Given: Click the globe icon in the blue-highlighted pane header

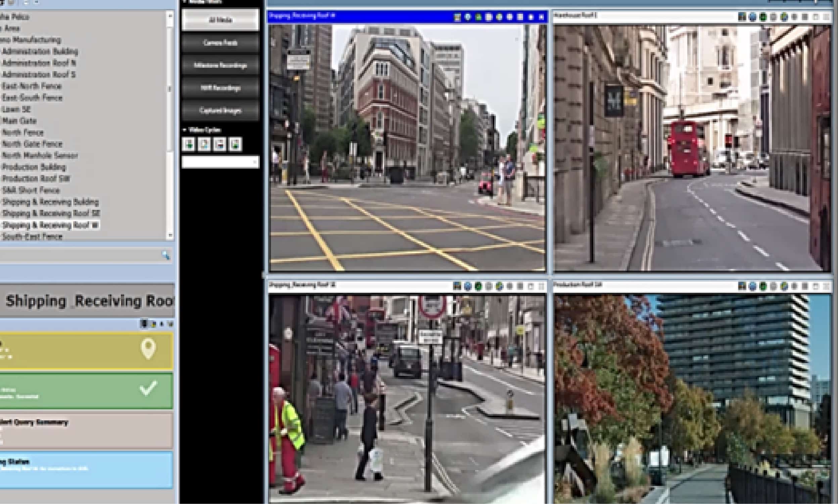Looking at the screenshot, I should [x=499, y=17].
